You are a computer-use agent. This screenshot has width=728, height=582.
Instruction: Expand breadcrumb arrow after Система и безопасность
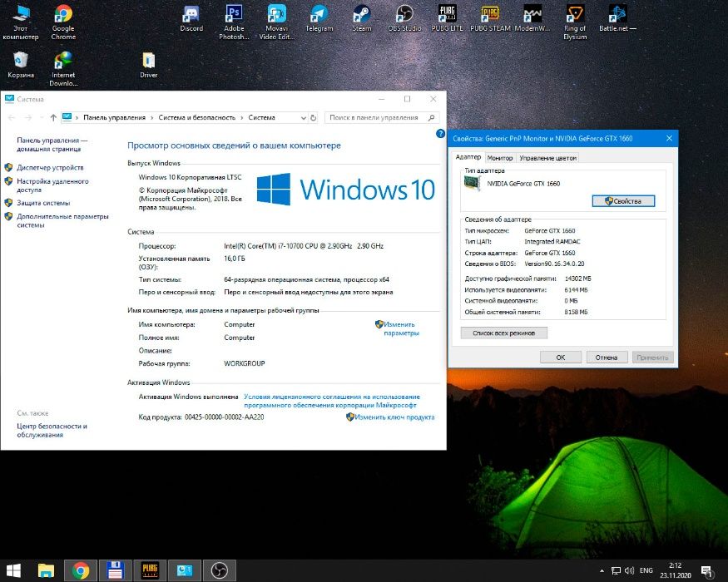pos(242,118)
